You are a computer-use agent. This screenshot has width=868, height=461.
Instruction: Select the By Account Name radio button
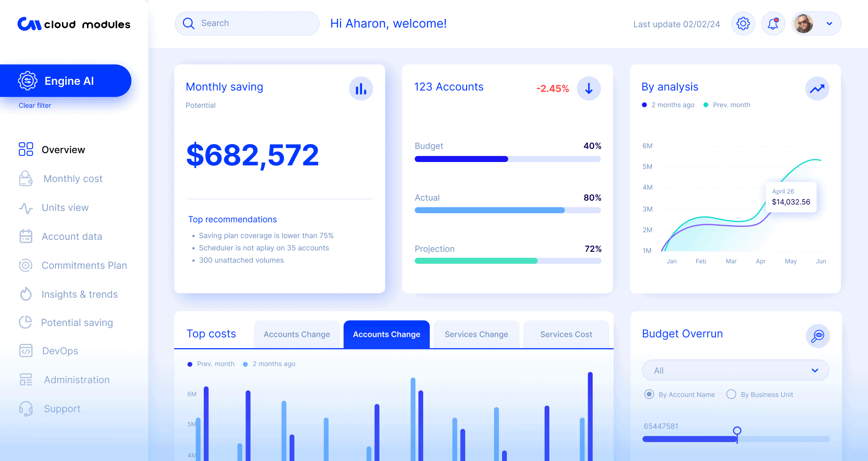(649, 394)
